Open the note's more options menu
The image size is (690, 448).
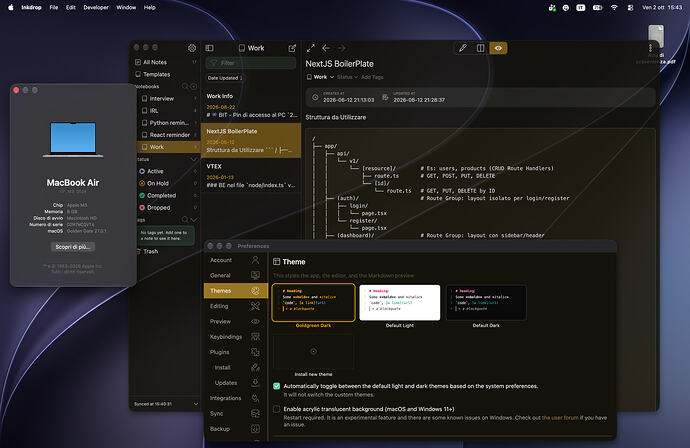coord(650,48)
